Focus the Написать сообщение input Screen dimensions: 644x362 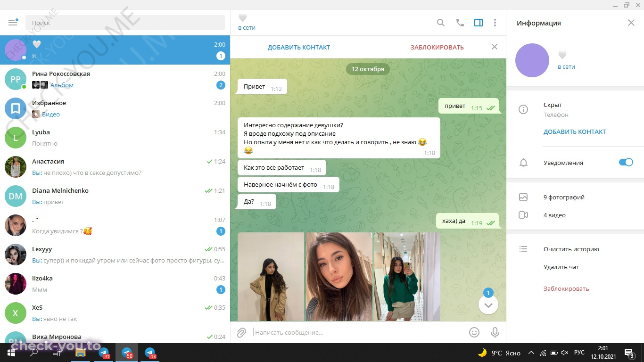point(358,332)
